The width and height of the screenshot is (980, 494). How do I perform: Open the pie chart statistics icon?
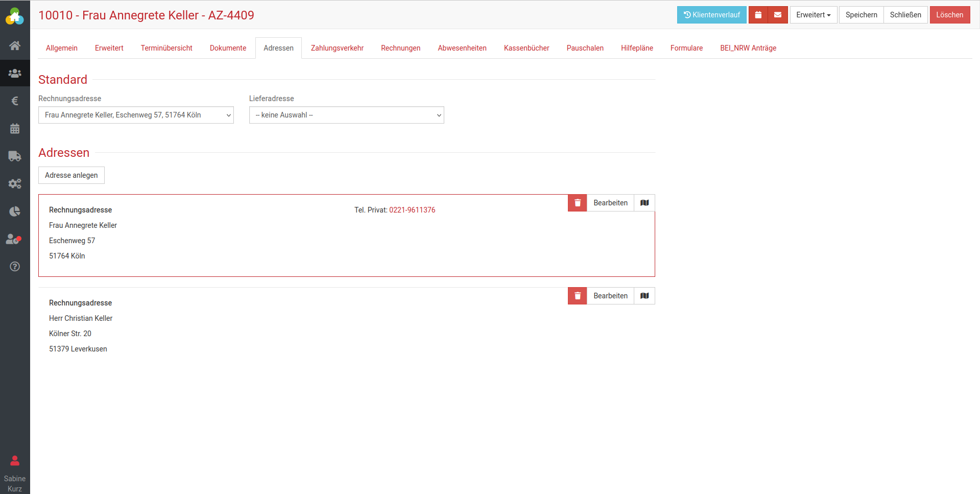click(15, 211)
